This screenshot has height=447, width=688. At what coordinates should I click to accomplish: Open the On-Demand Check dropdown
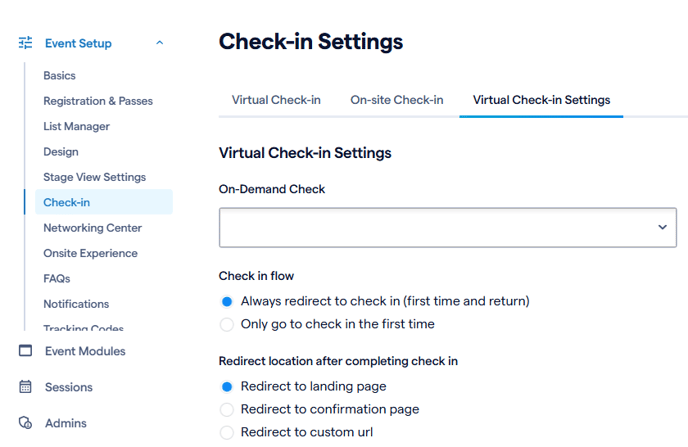point(448,227)
